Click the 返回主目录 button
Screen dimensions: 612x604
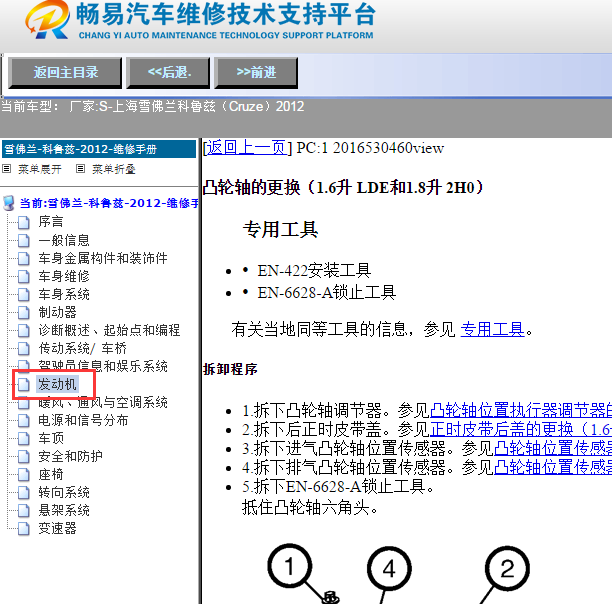[65, 73]
